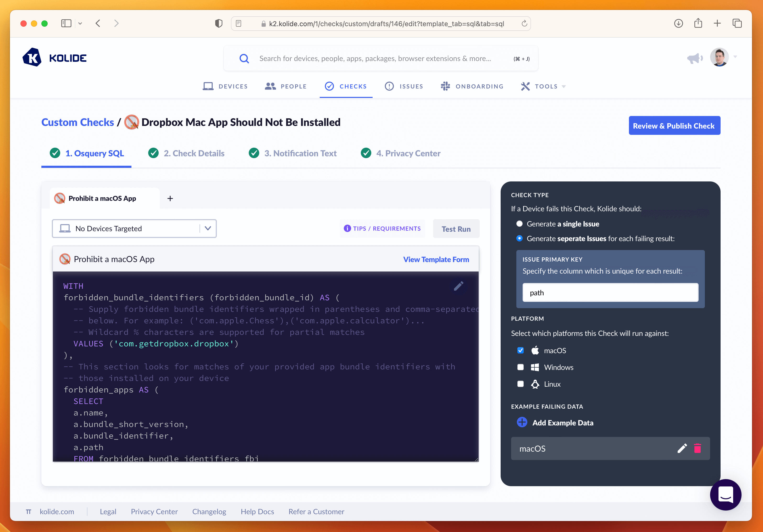This screenshot has width=763, height=532.
Task: Open the user avatar account menu
Action: point(720,57)
